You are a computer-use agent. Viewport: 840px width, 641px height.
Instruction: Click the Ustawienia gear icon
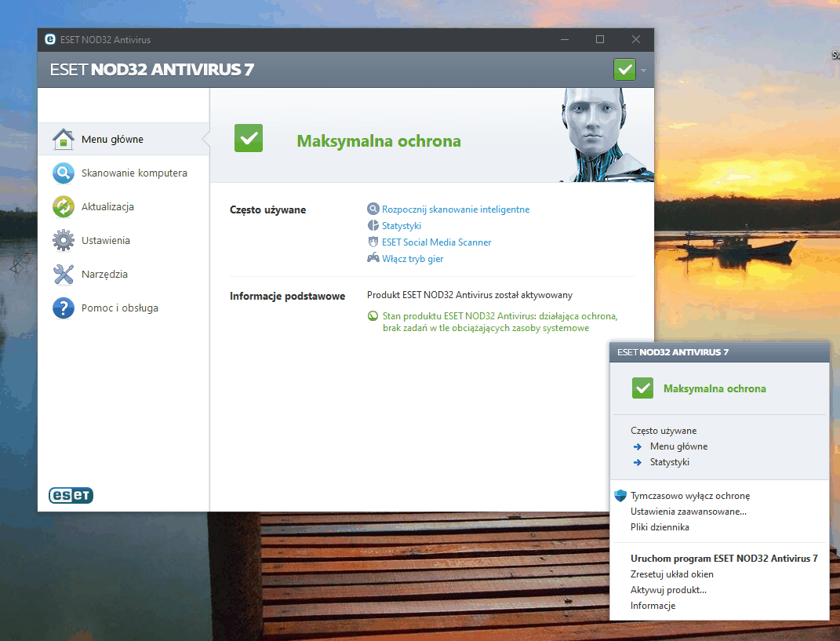point(64,241)
